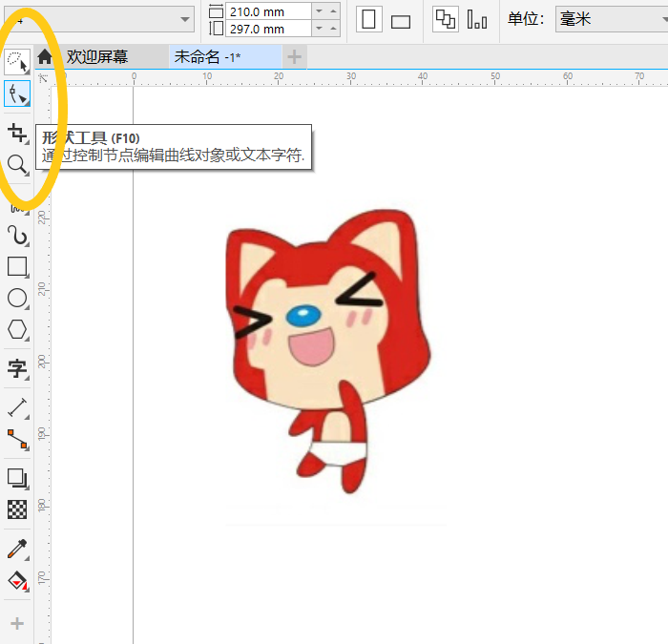Add a new document with plus tab

point(295,57)
